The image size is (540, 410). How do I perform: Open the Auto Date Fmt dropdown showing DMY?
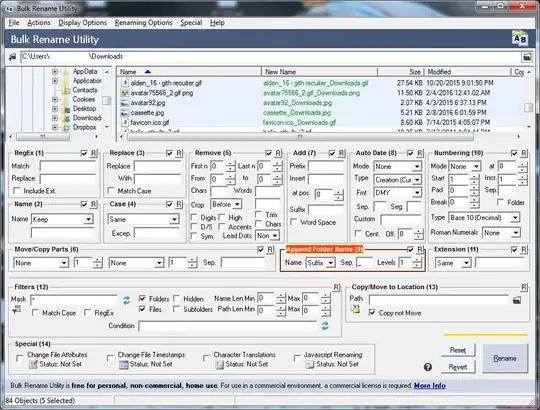(x=397, y=193)
